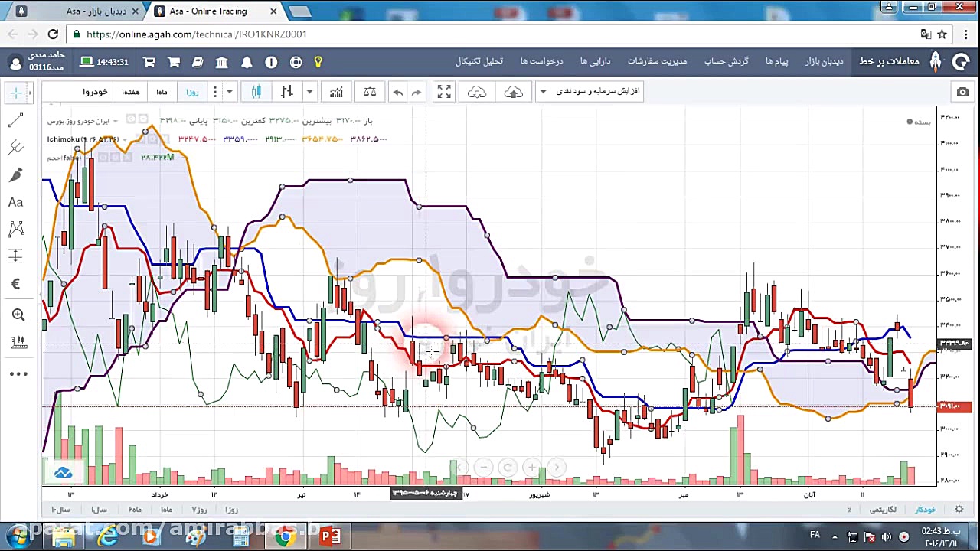Take a chart snapshot with camera icon

tap(962, 92)
